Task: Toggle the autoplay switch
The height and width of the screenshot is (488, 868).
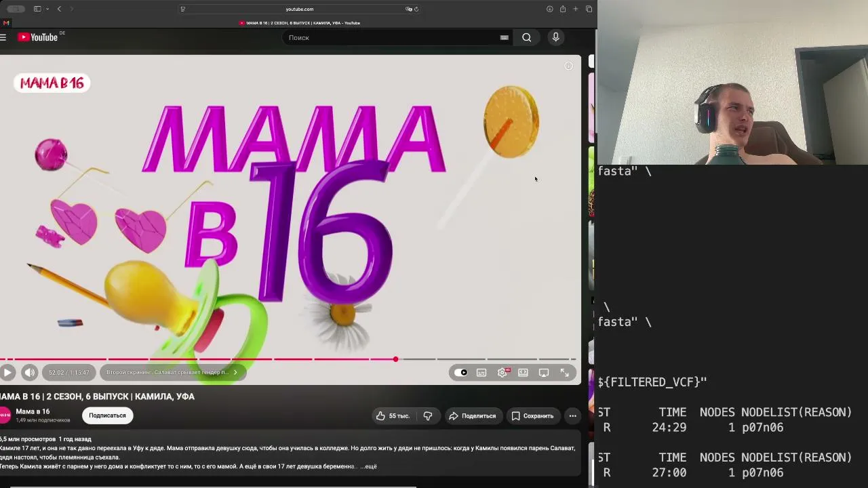Action: point(460,372)
